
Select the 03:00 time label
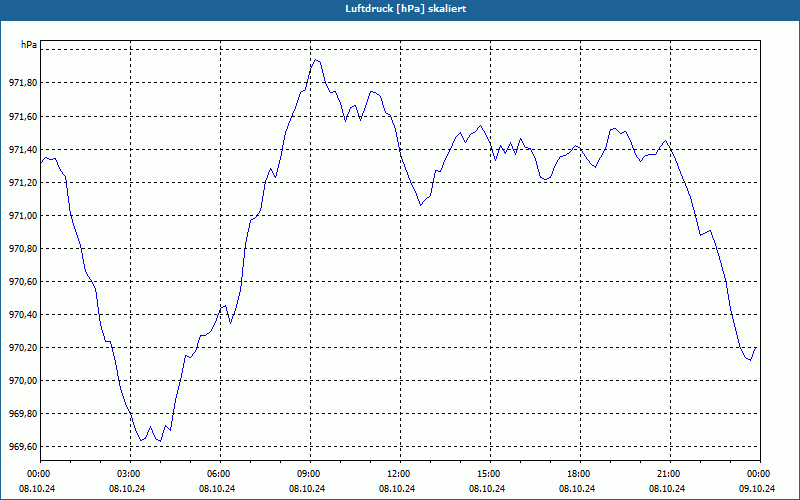[128, 474]
